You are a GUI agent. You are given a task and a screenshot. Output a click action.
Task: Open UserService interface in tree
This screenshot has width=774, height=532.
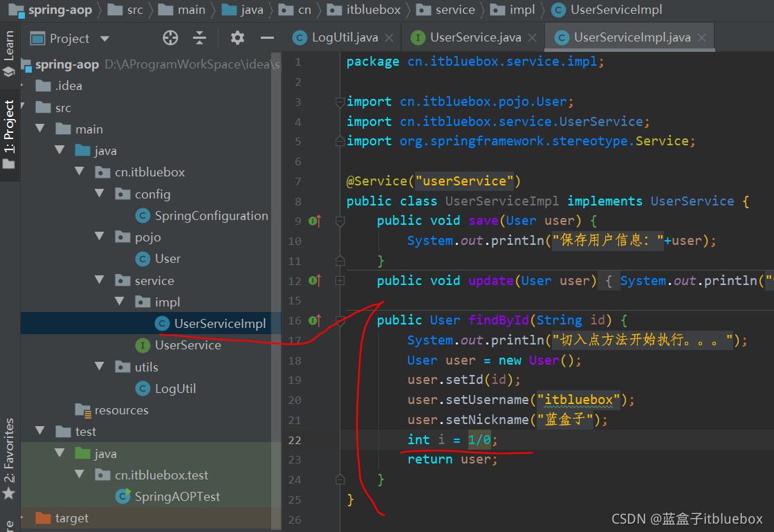point(178,345)
